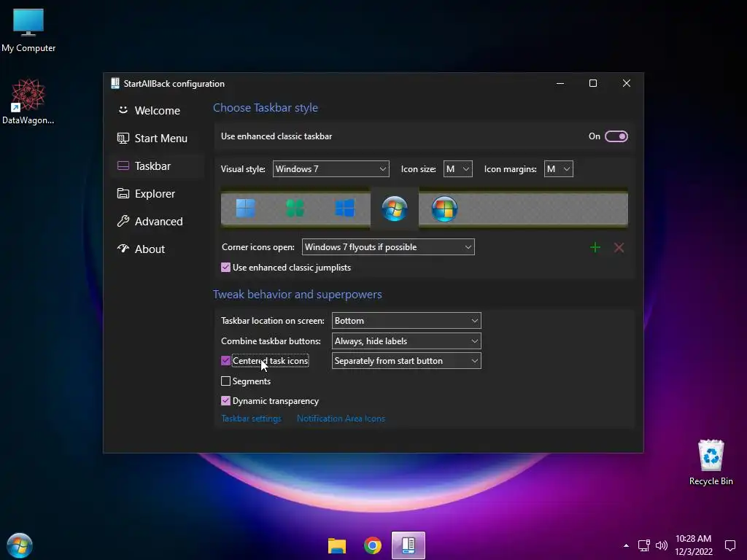
Task: Open Separately from start button dropdown
Action: (x=406, y=361)
